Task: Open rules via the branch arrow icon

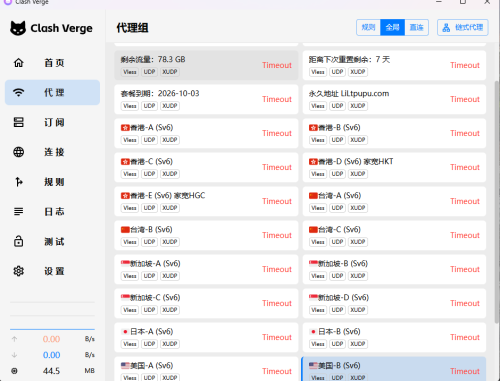Action: (19, 182)
